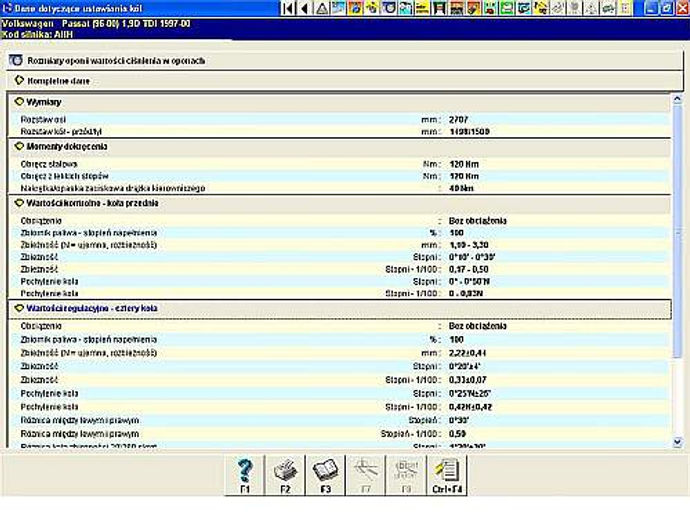This screenshot has height=518, width=690.
Task: Select the Rozstaw osi row
Action: tap(339, 120)
